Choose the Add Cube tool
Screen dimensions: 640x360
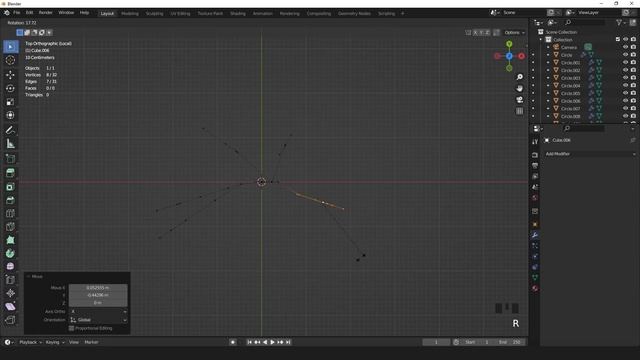click(10, 158)
